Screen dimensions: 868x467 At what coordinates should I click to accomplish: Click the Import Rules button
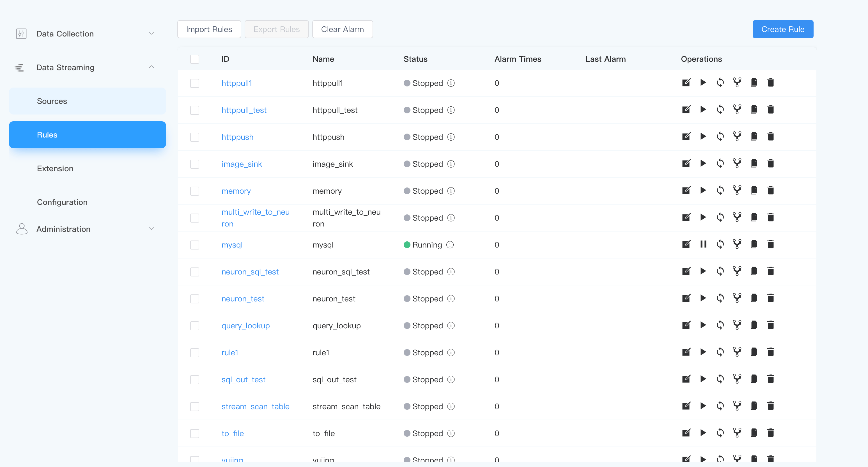pyautogui.click(x=208, y=29)
